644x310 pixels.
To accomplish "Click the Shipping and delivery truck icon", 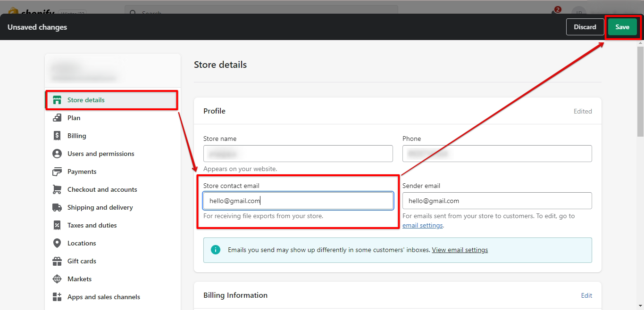I will pos(57,207).
